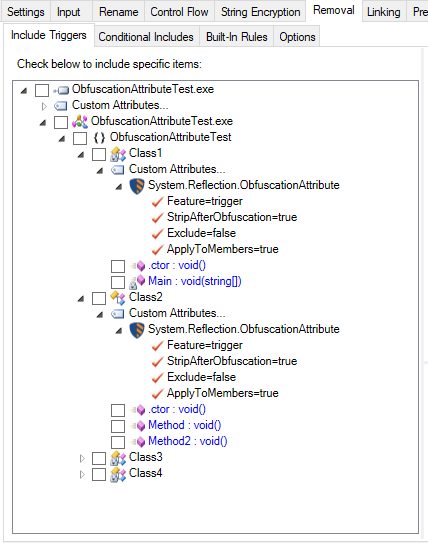Click Class1 Feature=trigger checkmark icon
The image size is (428, 543).
157,202
